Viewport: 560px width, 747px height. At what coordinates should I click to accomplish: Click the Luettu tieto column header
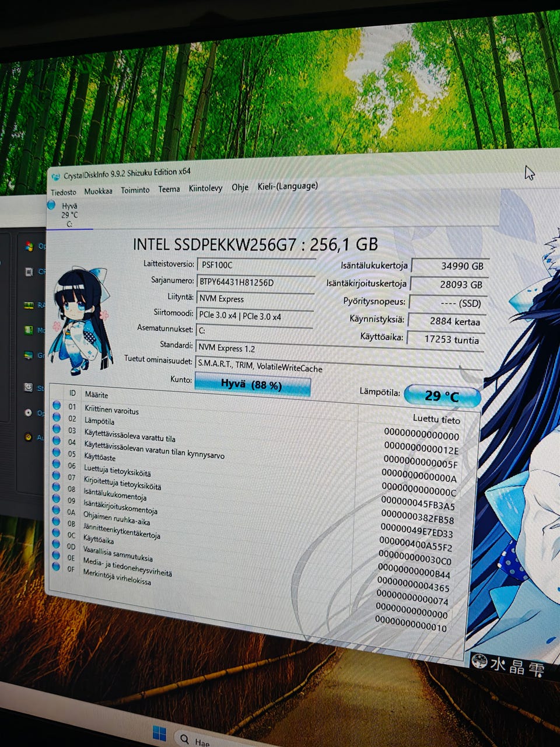pos(436,419)
